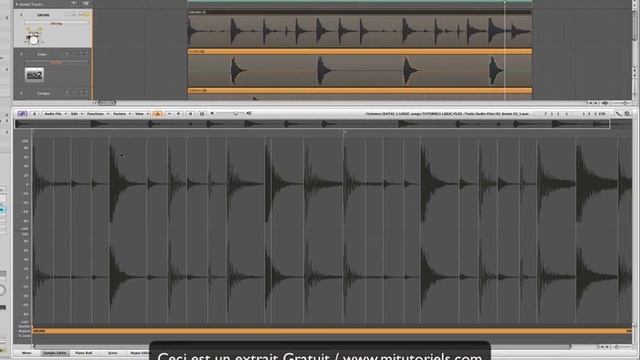640x360 pixels.
Task: Select the second tool icon at toolbar right
Action: click(x=627, y=114)
